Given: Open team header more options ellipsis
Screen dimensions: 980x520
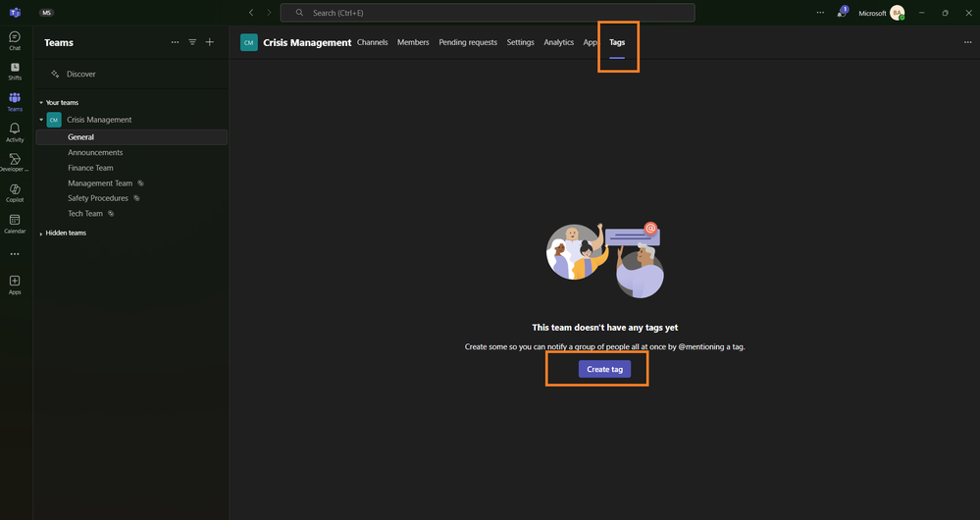Looking at the screenshot, I should (x=968, y=42).
